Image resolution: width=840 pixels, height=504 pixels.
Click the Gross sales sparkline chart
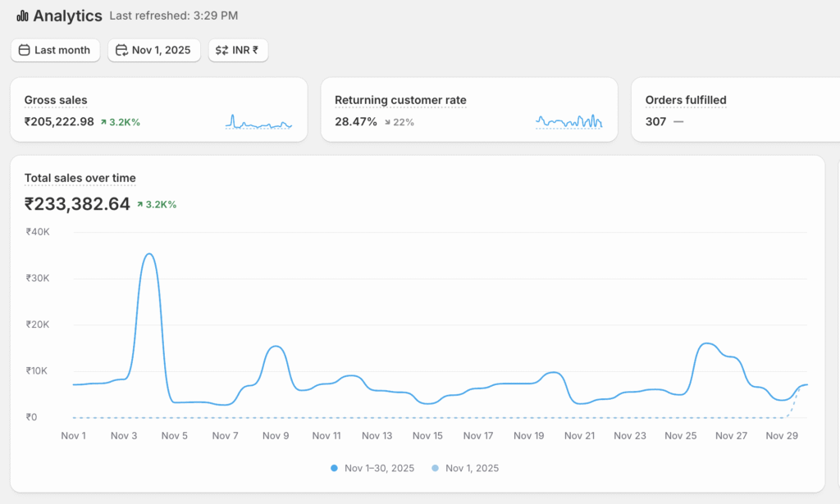258,122
